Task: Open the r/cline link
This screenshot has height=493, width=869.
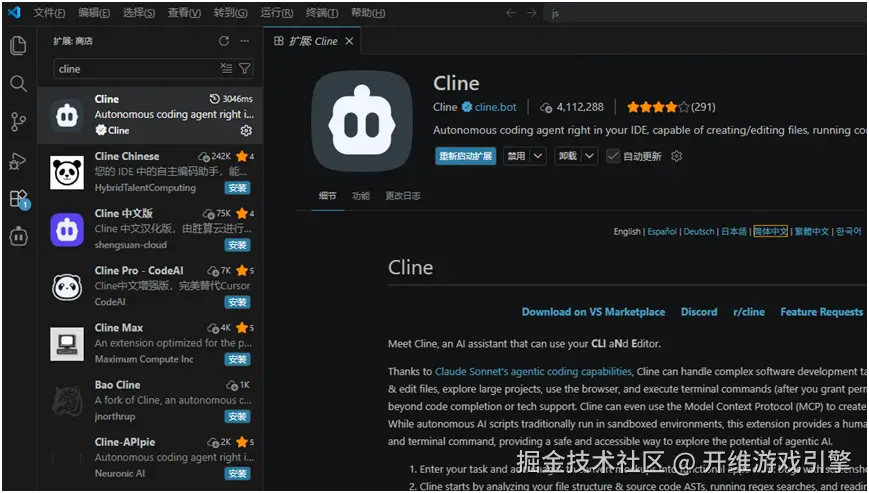Action: pos(749,312)
